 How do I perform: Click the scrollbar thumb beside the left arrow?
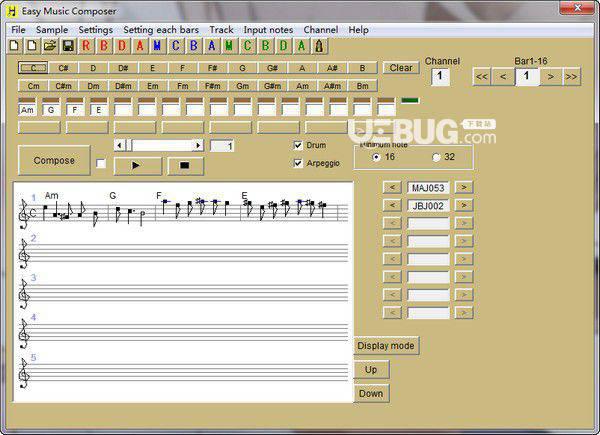pyautogui.click(x=129, y=145)
